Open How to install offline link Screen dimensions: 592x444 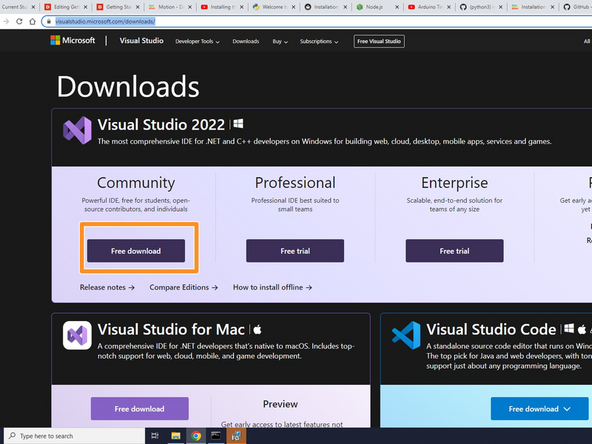(272, 287)
